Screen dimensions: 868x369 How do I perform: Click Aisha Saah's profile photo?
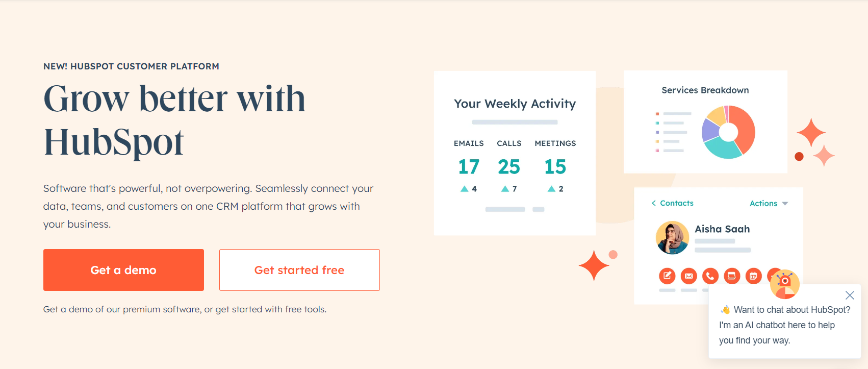pos(672,237)
